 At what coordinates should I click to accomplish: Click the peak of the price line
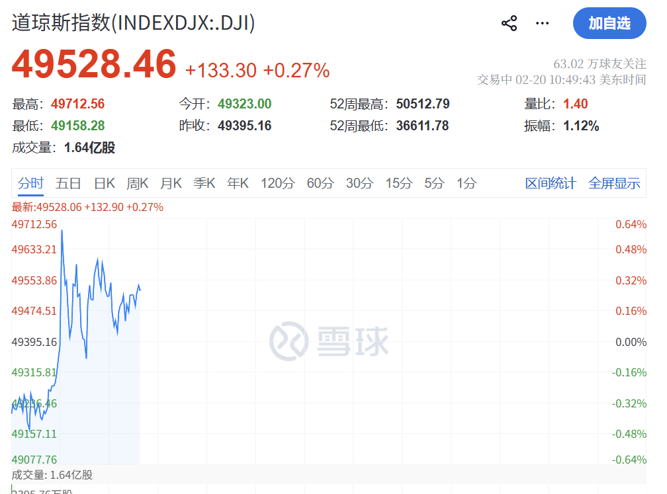62,231
